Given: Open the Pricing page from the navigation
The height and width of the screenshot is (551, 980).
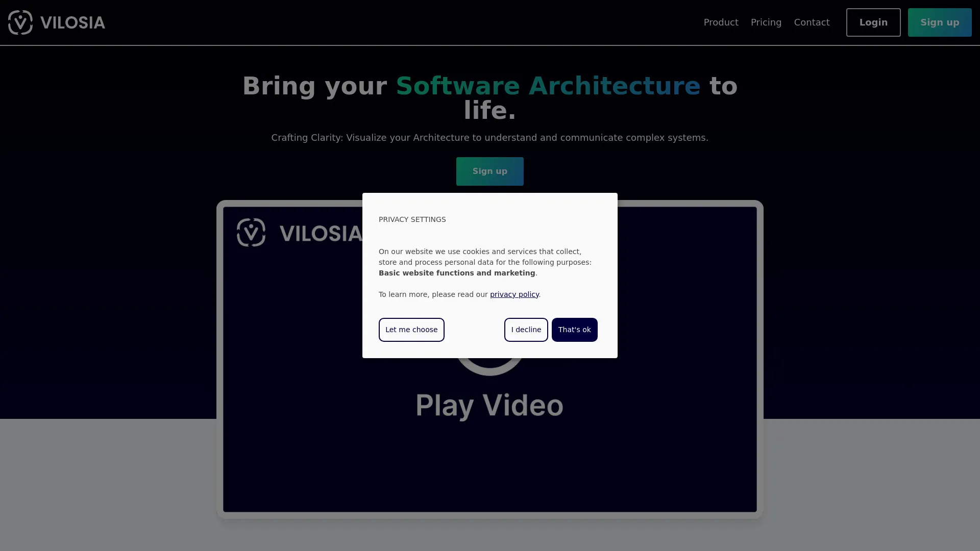Looking at the screenshot, I should (766, 22).
